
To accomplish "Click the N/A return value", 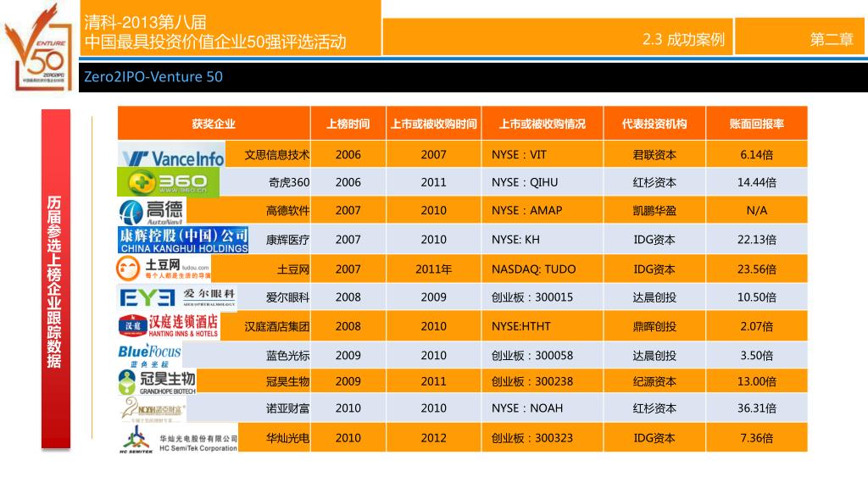I will click(757, 210).
